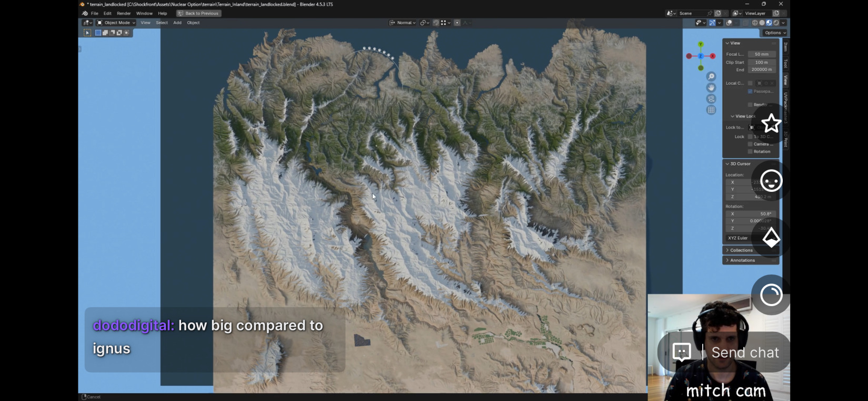Enable Lock Camera to View checkbox
The image size is (868, 401).
pos(750,144)
